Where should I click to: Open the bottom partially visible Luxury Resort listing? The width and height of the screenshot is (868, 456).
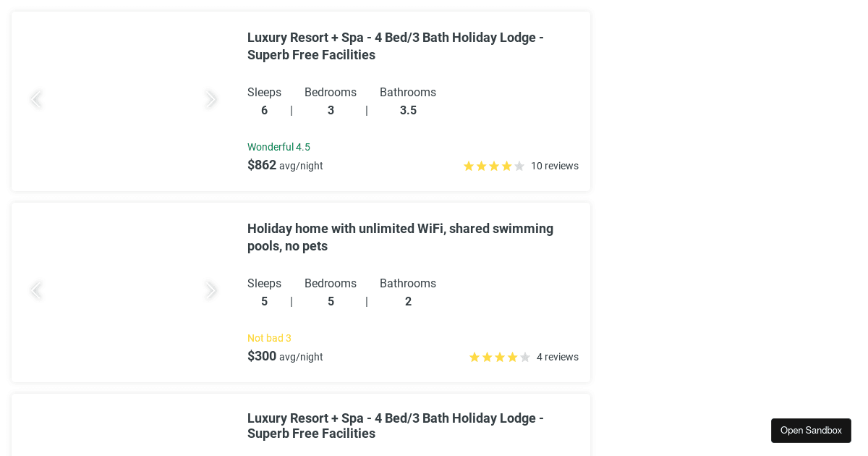click(x=395, y=426)
